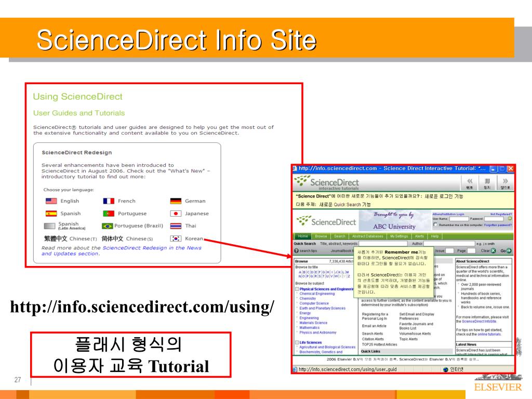Click the Thai flag icon
This screenshot has height=399, width=532.
pos(176,226)
